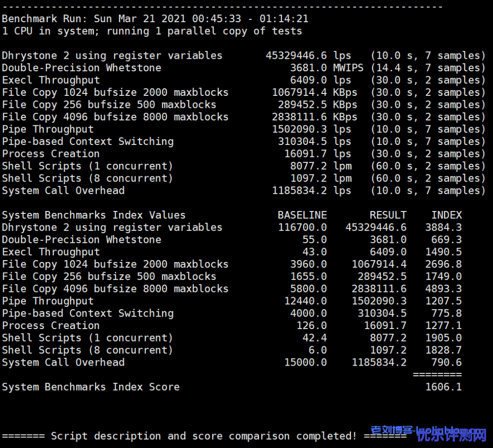Click the line '1 CPU in system; running 1 parallel copy of tests'
Viewport: 493px width, 448px height.
152,31
